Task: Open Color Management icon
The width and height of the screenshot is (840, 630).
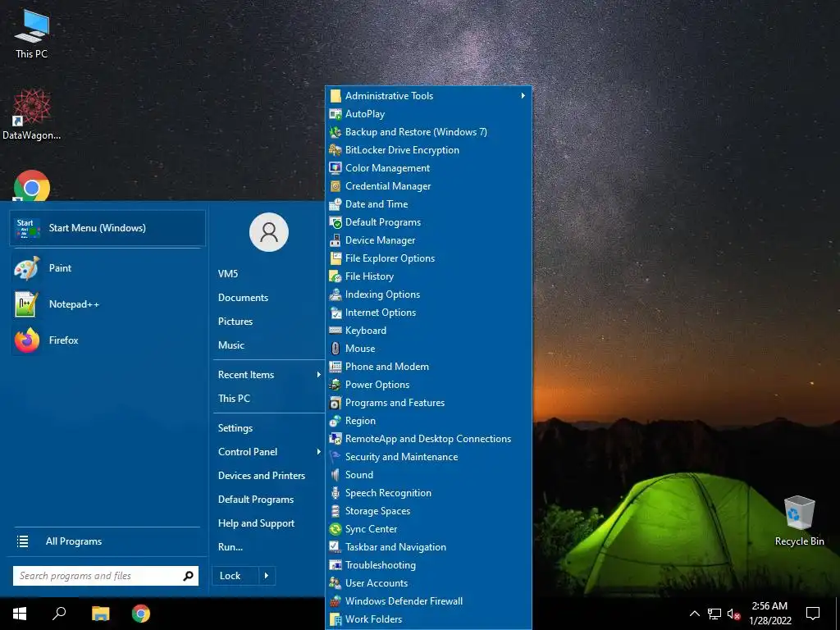Action: click(336, 167)
